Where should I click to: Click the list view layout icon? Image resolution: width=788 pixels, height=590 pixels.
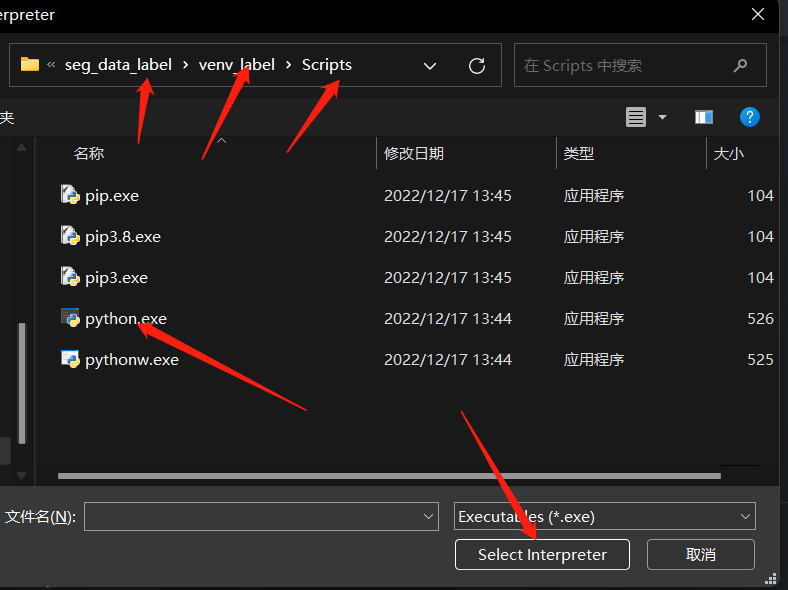(x=636, y=117)
